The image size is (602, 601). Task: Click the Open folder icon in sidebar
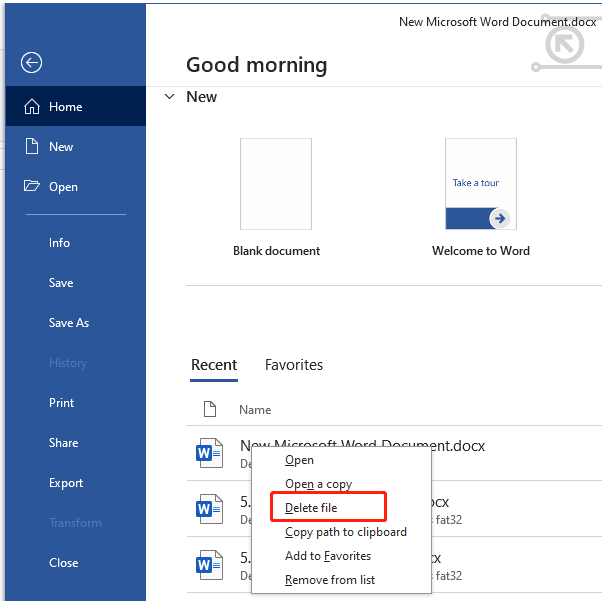click(31, 186)
